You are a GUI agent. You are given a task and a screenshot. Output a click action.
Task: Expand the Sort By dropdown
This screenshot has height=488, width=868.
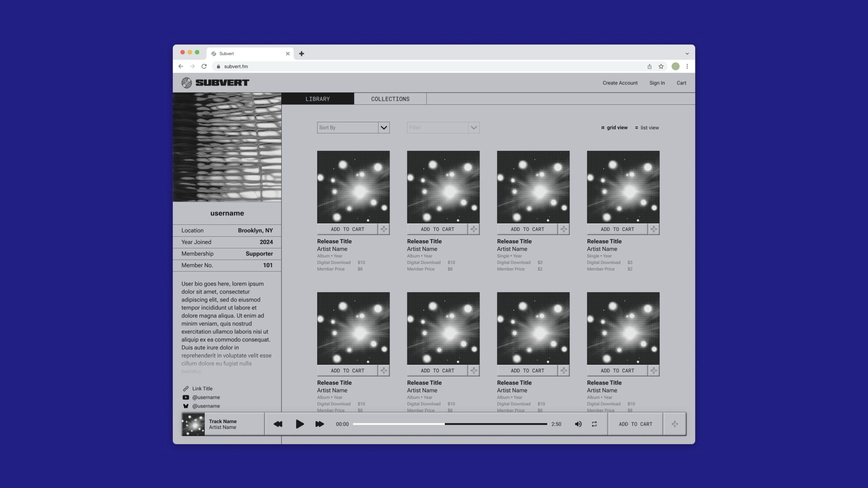(x=384, y=128)
